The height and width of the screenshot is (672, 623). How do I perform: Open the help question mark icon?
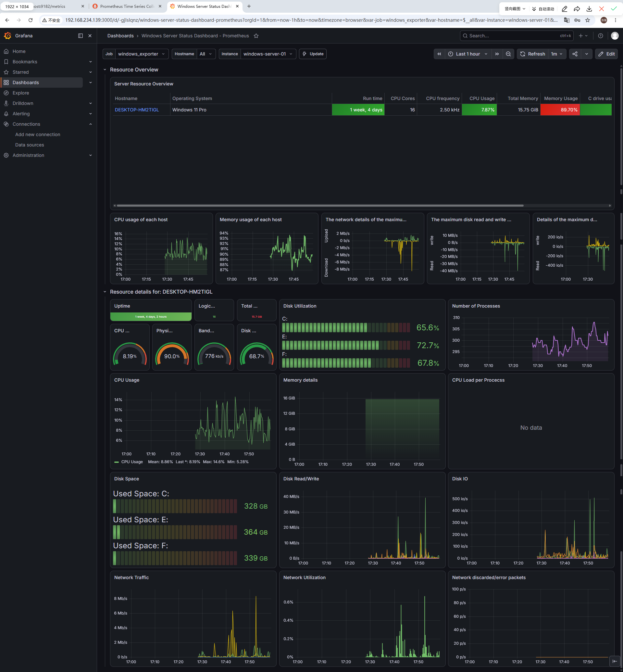(x=600, y=36)
